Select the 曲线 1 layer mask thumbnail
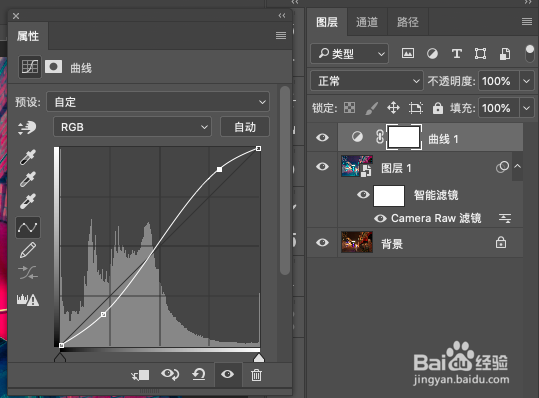Viewport: 539px width, 398px height. tap(404, 137)
